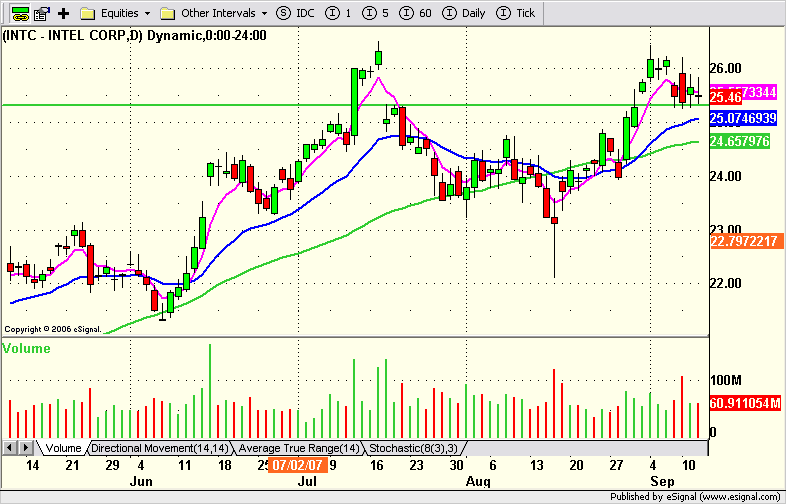Click the 24.00 price axis label
Screen dimensions: 786x504
tap(728, 176)
